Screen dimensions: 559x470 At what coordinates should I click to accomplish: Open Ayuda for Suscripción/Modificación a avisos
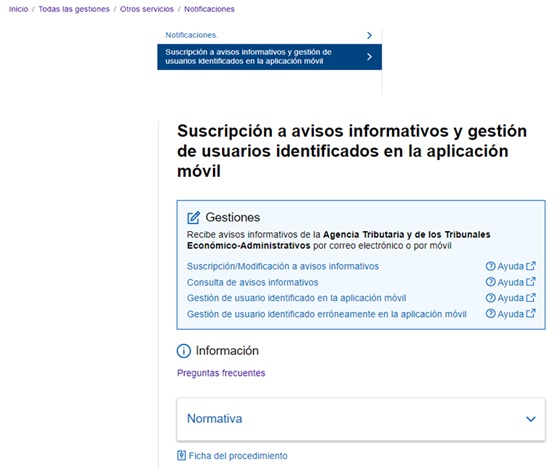510,266
